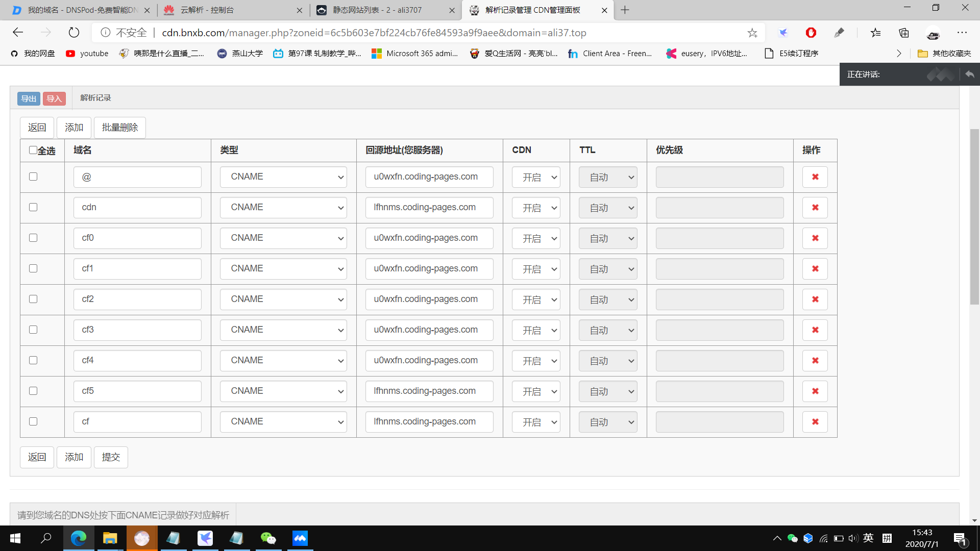
Task: Open the TTL 自动 dropdown for cf4 row
Action: pos(608,361)
